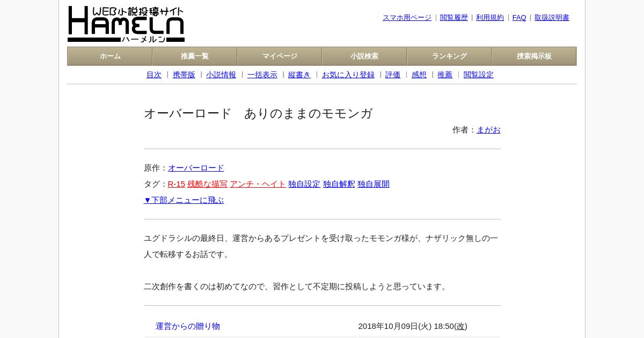Add novel via お気に入り登録
Viewport: 644px width, 338px height.
[348, 75]
